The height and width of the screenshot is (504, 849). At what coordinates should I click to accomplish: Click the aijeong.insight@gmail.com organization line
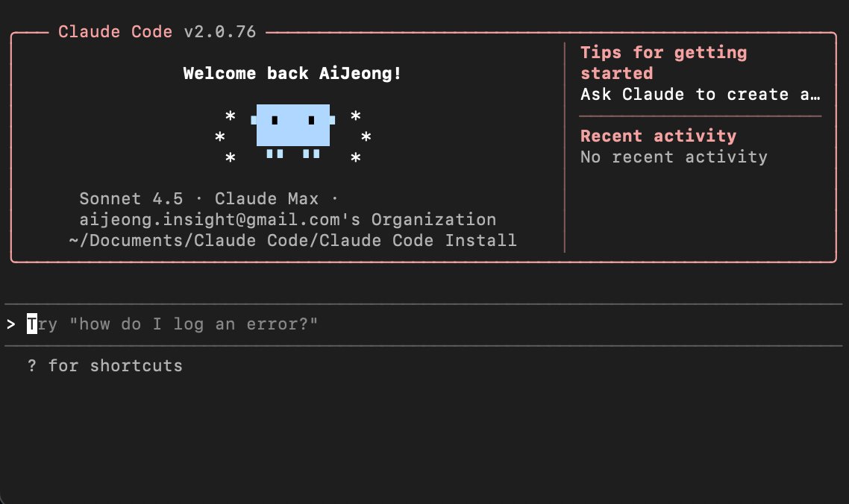point(288,220)
